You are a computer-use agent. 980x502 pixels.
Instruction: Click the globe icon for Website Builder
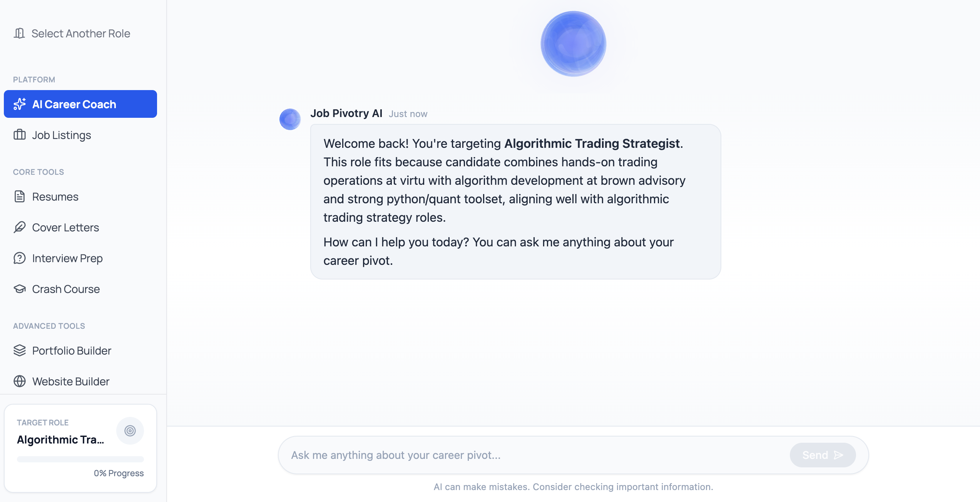20,382
